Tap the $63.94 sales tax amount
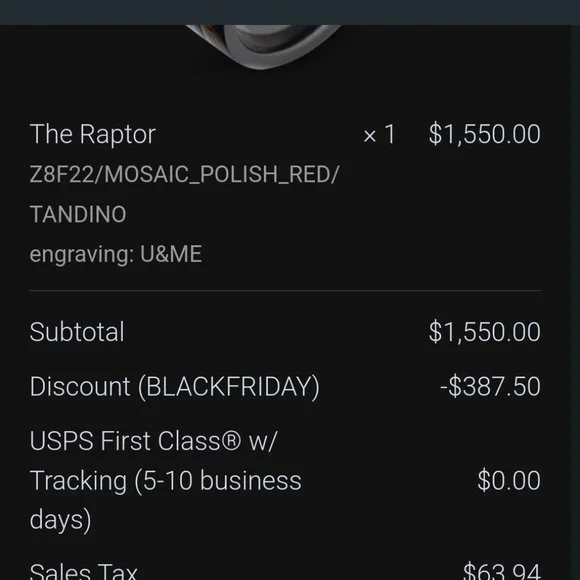The width and height of the screenshot is (580, 580). point(502,571)
